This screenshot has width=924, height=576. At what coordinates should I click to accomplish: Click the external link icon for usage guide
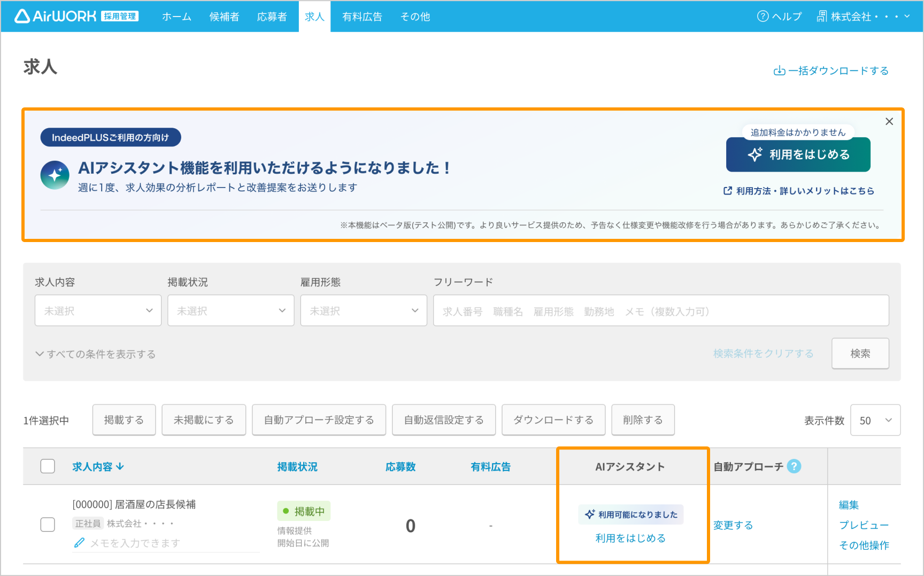[728, 191]
